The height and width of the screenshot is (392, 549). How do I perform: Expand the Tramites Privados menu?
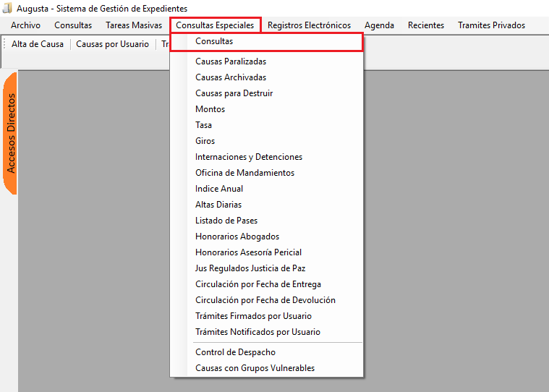point(491,25)
